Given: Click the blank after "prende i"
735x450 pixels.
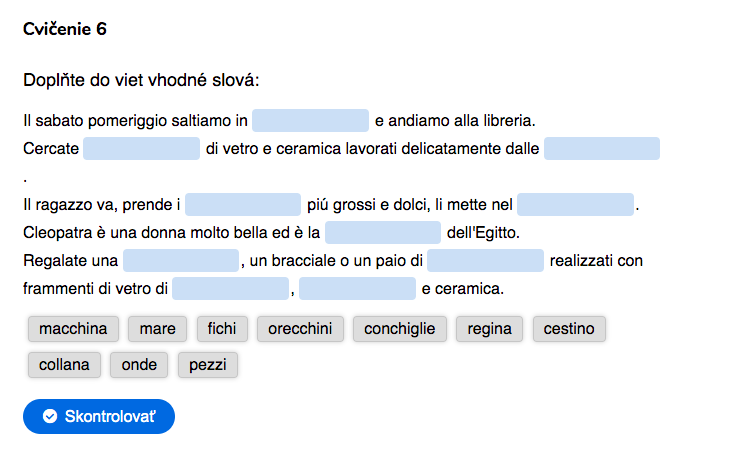Looking at the screenshot, I should tap(243, 204).
